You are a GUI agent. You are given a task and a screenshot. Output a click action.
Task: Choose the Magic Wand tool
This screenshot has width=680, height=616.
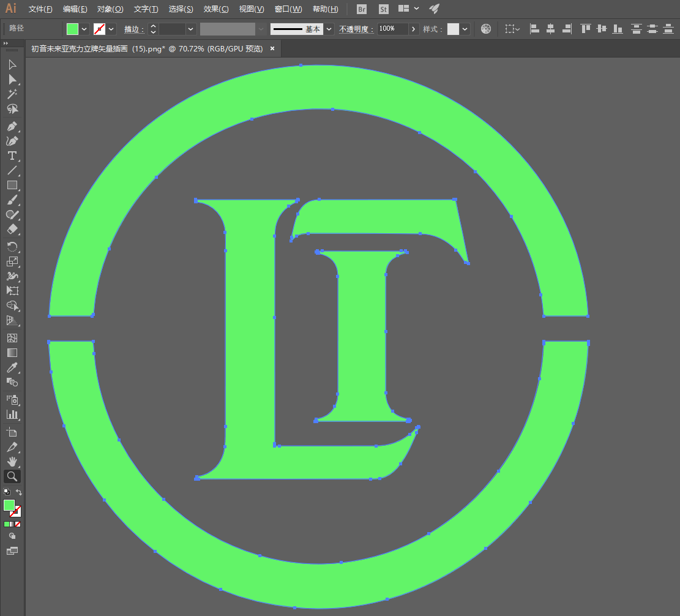[12, 94]
